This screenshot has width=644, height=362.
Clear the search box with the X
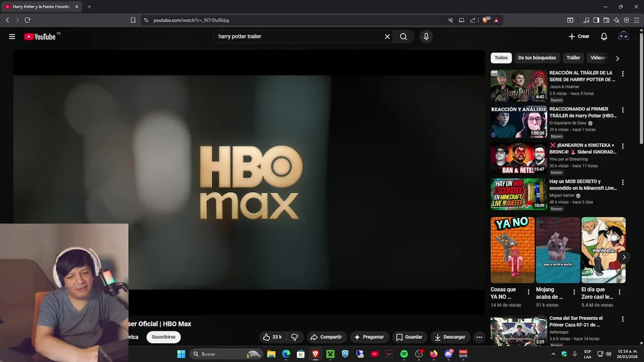(x=387, y=36)
